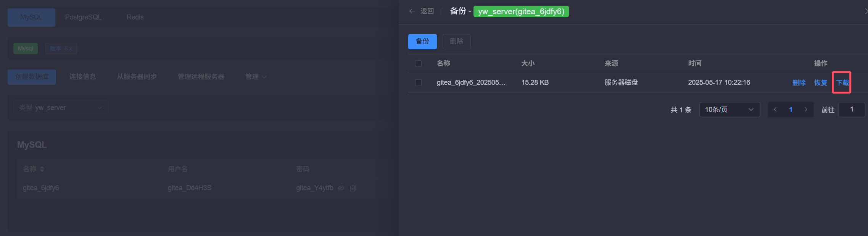Click the 创建数据库 button
Screen dimensions: 868x236
32,77
